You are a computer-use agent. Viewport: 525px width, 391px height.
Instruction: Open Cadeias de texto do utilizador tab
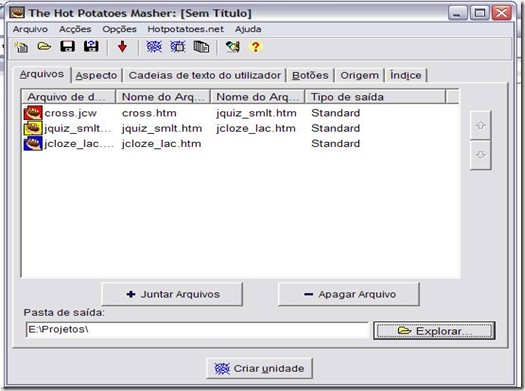pyautogui.click(x=205, y=75)
